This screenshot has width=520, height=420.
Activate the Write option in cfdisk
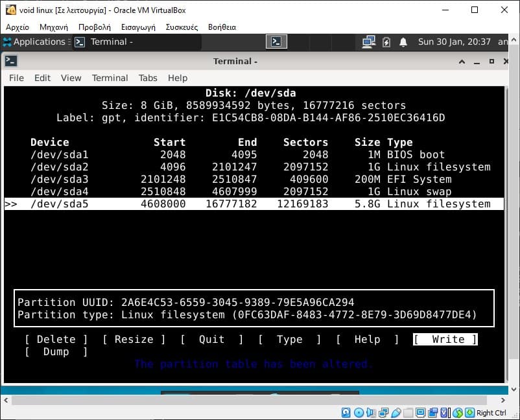pyautogui.click(x=445, y=339)
